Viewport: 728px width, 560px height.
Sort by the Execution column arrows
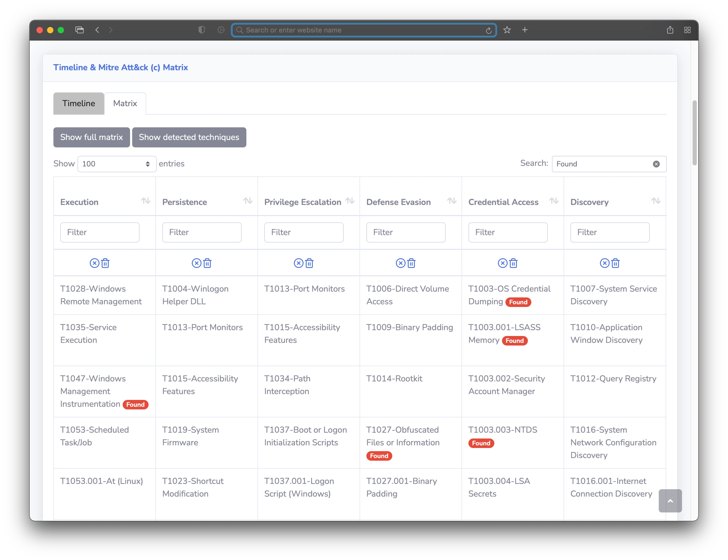(x=146, y=201)
